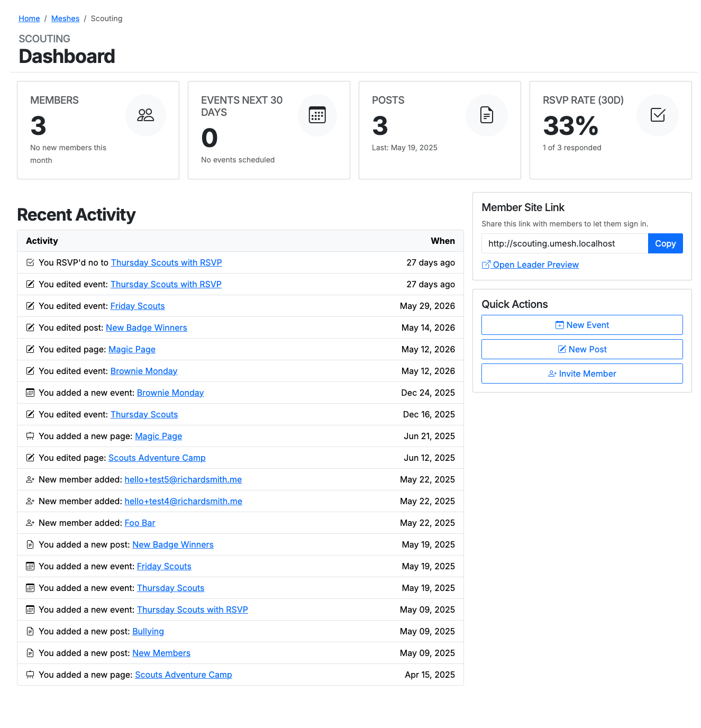Open New Members post link
Screen dimensions: 701x728
pos(161,653)
